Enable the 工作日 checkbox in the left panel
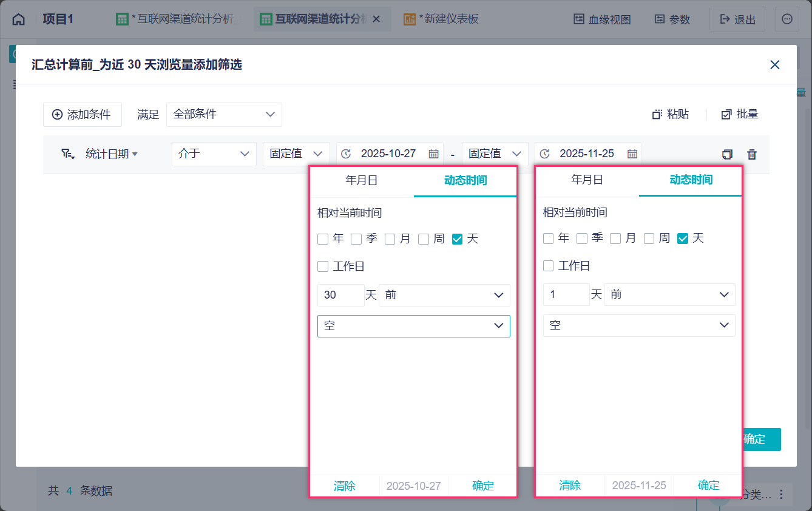The width and height of the screenshot is (812, 511). 323,266
